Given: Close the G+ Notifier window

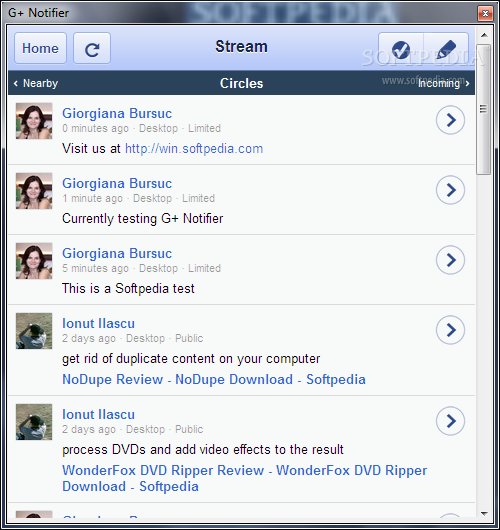Looking at the screenshot, I should [485, 14].
